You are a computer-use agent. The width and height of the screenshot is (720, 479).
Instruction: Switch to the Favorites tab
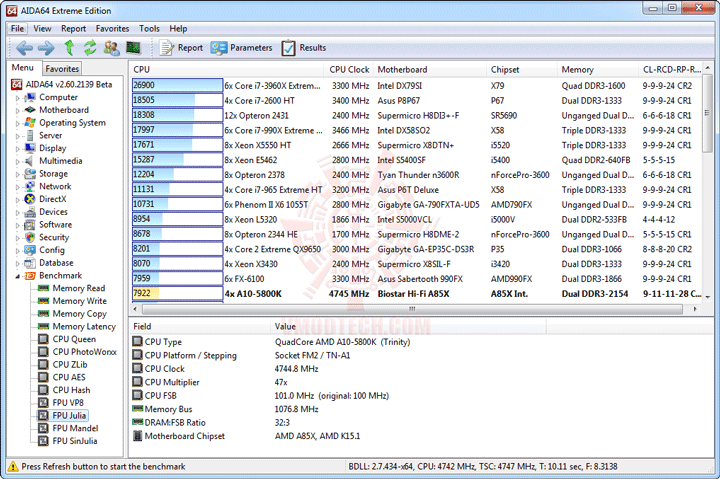click(62, 69)
